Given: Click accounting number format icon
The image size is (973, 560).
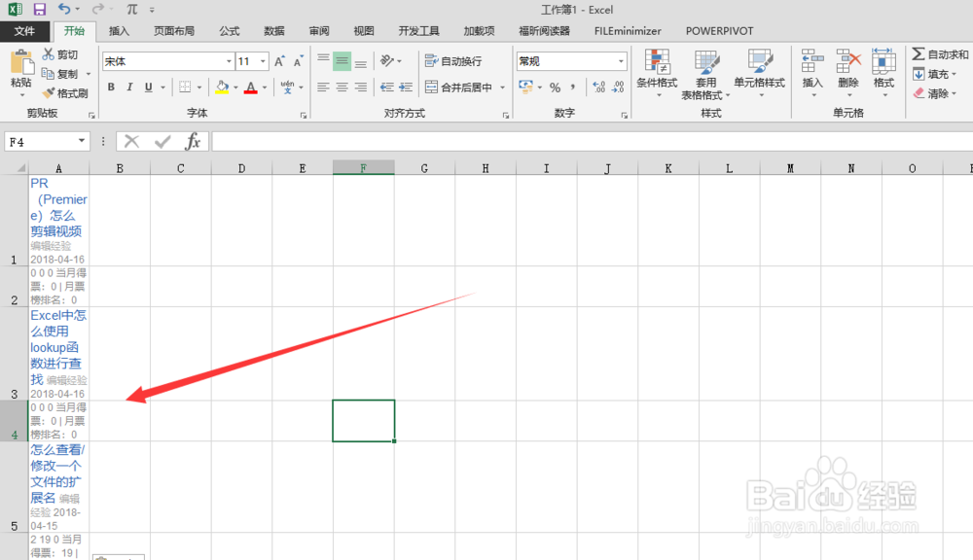Looking at the screenshot, I should click(526, 87).
